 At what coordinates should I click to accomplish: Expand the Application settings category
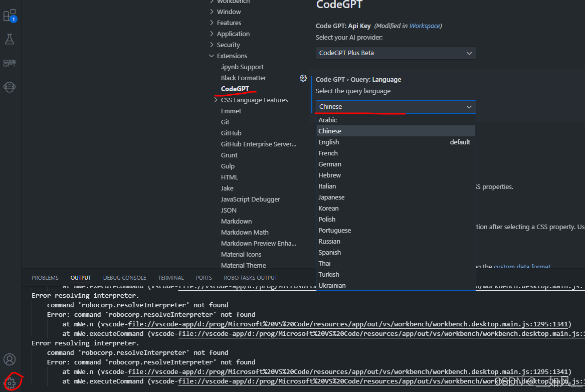pos(233,34)
